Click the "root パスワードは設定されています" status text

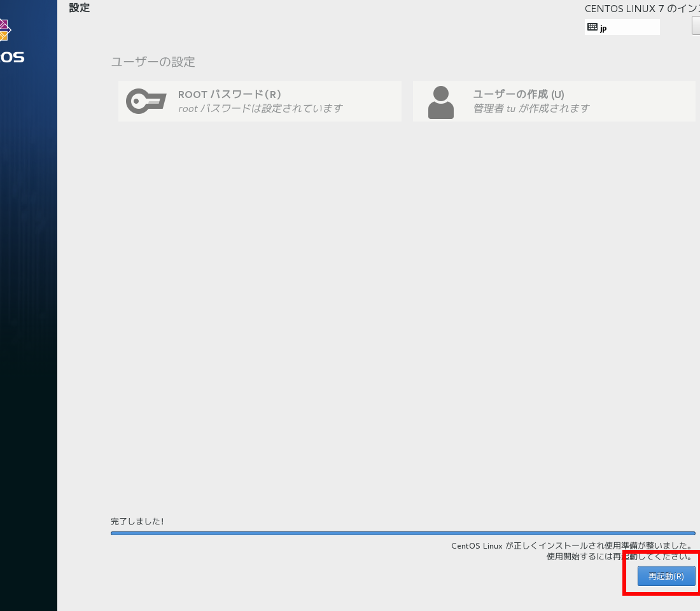pos(260,109)
